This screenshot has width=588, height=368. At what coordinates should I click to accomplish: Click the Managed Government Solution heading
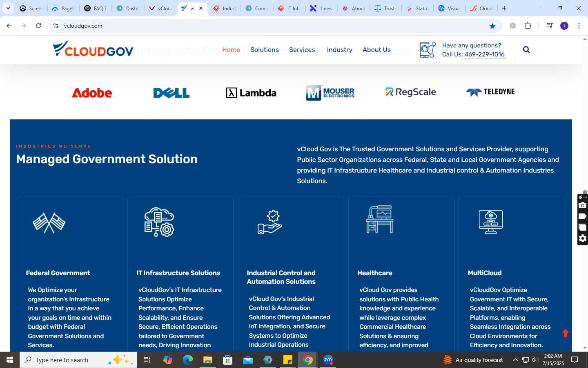click(107, 159)
